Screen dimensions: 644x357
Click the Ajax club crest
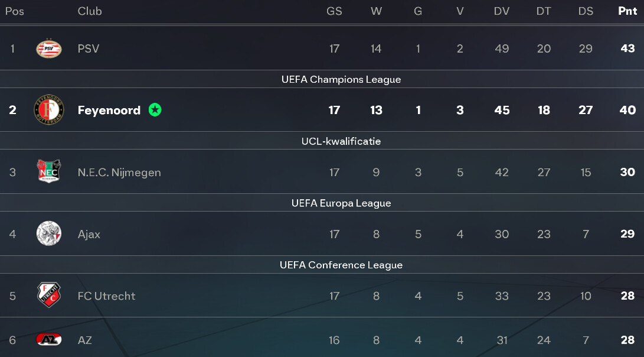tap(48, 234)
